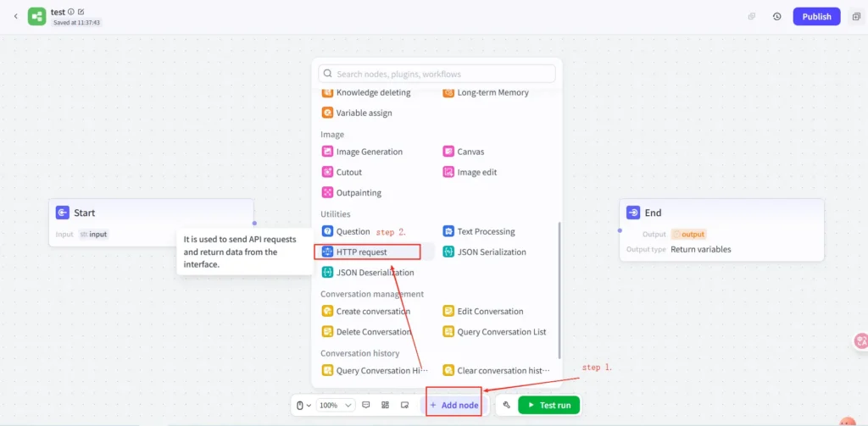This screenshot has height=426, width=868.
Task: Click the HTTP request node icon
Action: coord(327,252)
